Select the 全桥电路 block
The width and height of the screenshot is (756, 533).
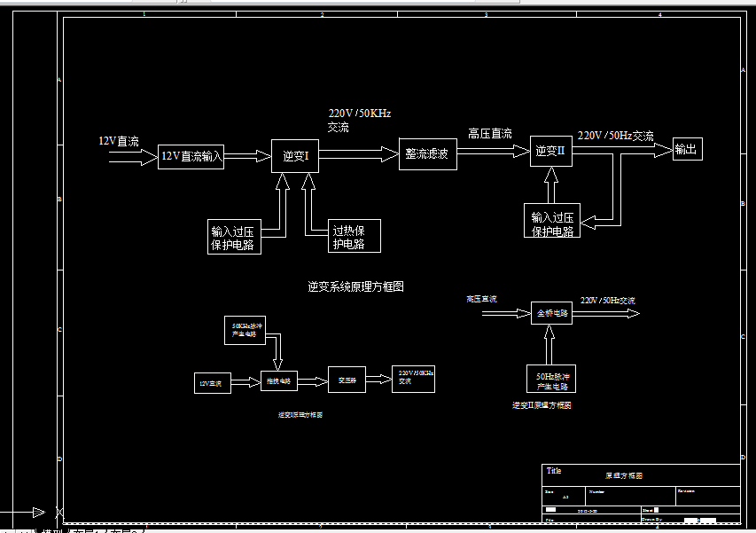pos(551,313)
